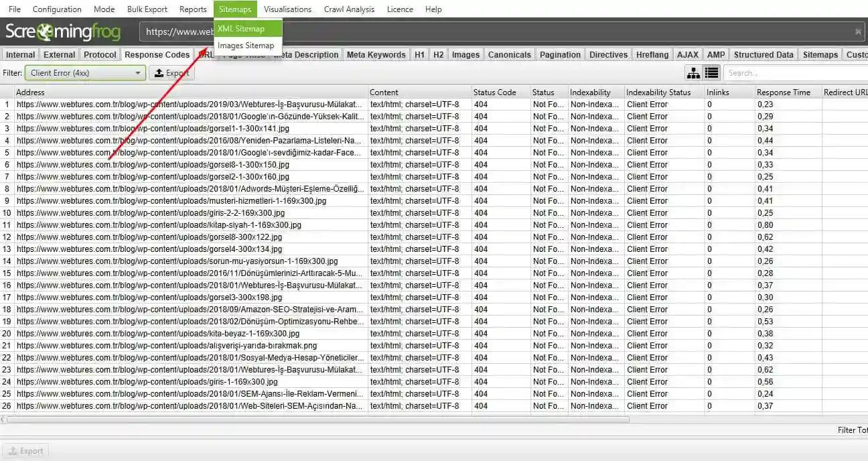The width and height of the screenshot is (868, 461).
Task: Open the Client Error (4xx) filter dropdown
Action: click(138, 72)
